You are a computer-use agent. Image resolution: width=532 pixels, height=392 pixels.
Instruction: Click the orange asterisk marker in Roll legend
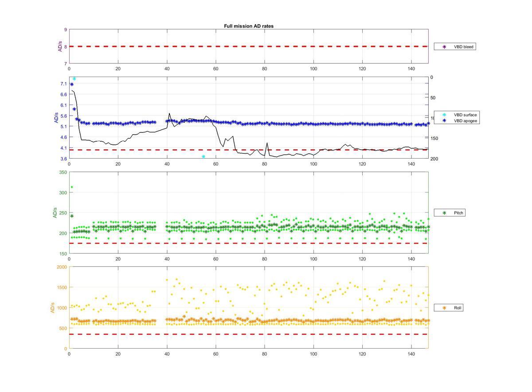(444, 307)
